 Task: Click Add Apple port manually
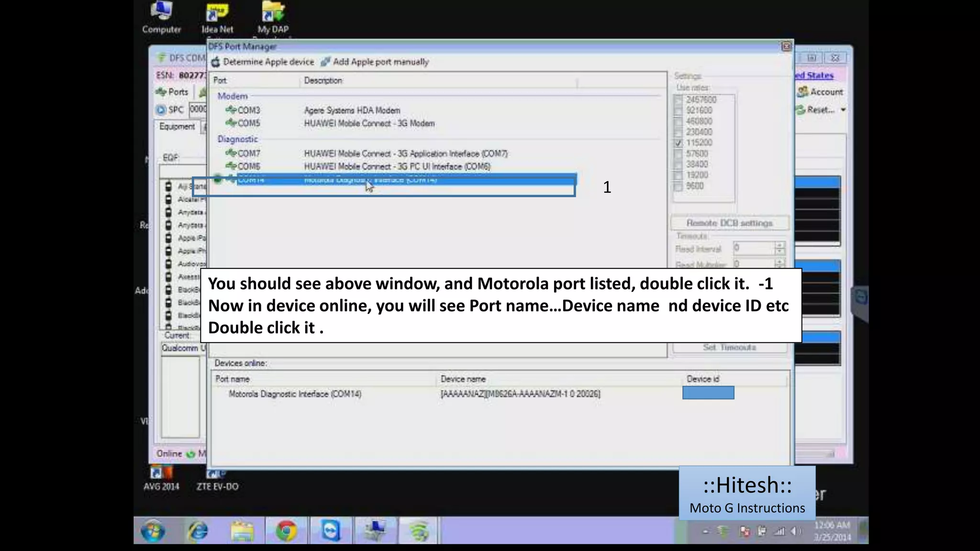click(x=375, y=62)
